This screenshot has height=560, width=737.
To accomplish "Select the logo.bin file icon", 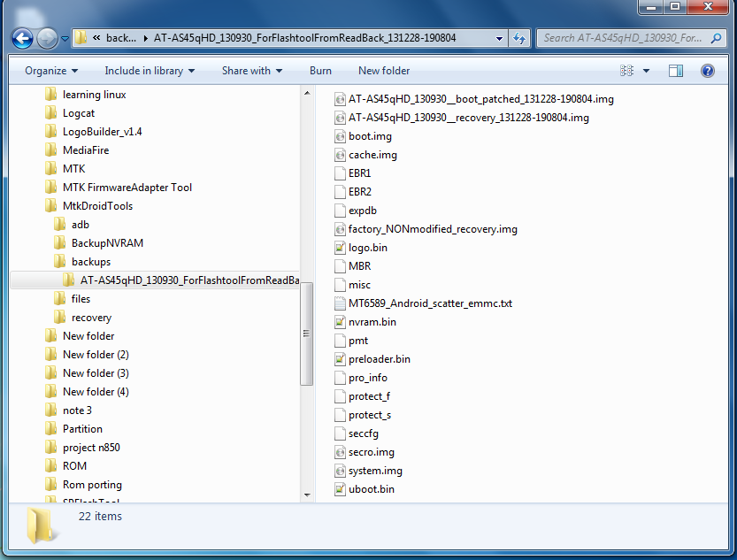I will point(341,248).
